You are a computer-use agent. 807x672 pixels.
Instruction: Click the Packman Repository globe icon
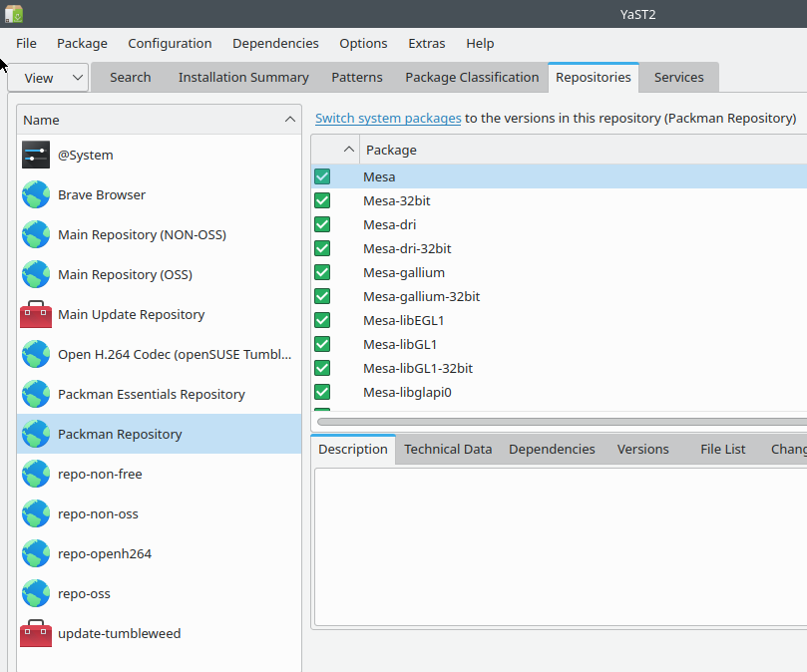tap(36, 434)
